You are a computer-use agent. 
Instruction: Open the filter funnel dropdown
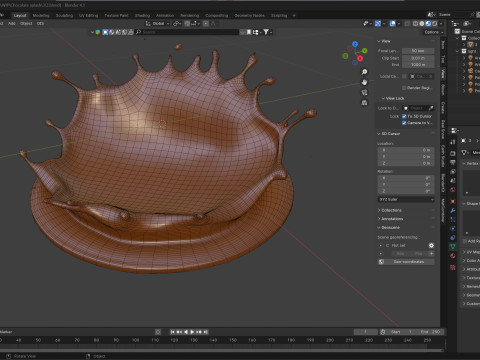(267, 32)
